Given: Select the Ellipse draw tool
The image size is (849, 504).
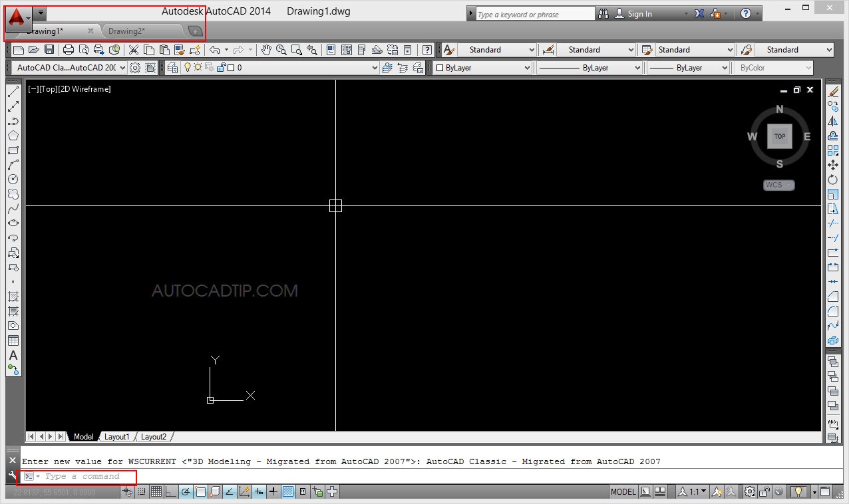Looking at the screenshot, I should pyautogui.click(x=13, y=223).
